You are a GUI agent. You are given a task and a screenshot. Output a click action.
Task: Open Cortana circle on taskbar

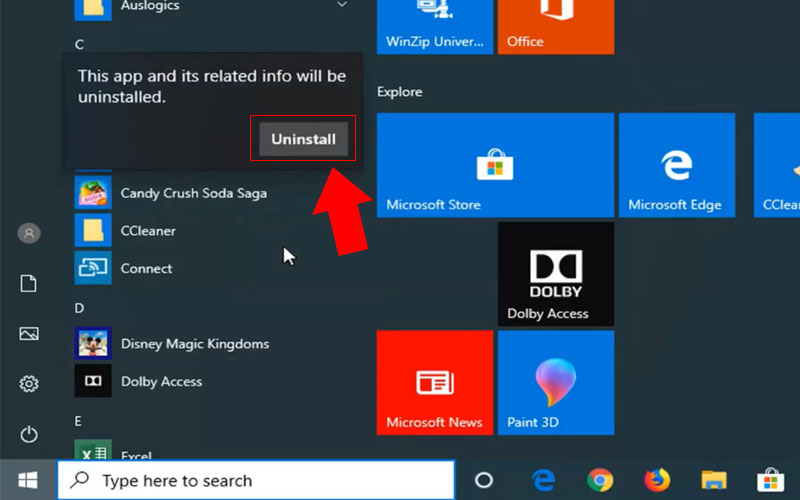[484, 480]
